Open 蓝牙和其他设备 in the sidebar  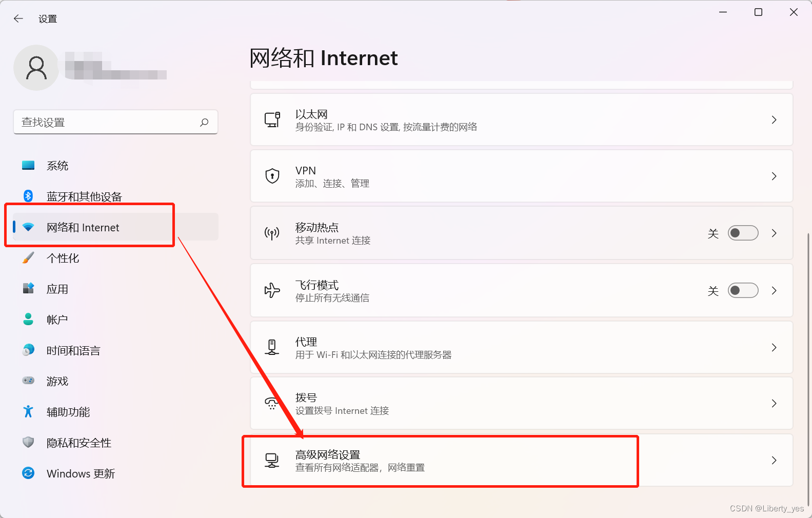pyautogui.click(x=115, y=196)
